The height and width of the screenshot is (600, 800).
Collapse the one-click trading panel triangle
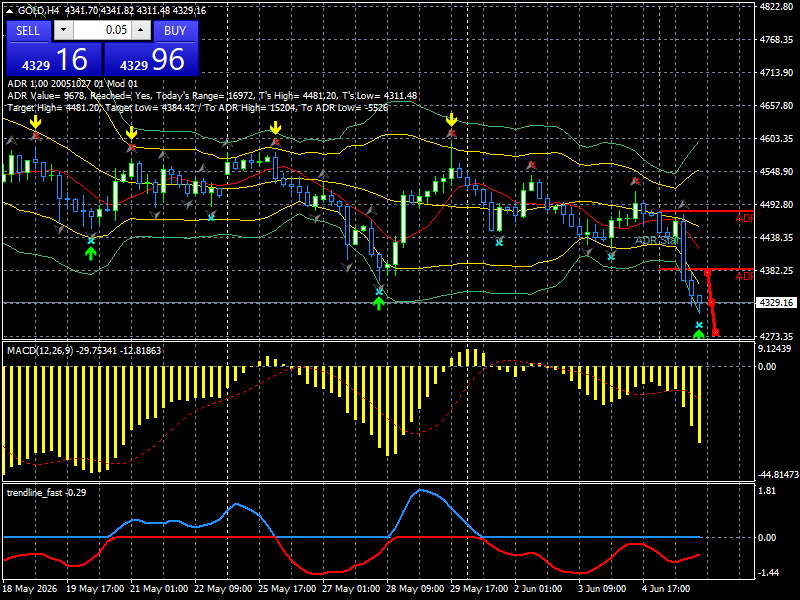[10, 11]
